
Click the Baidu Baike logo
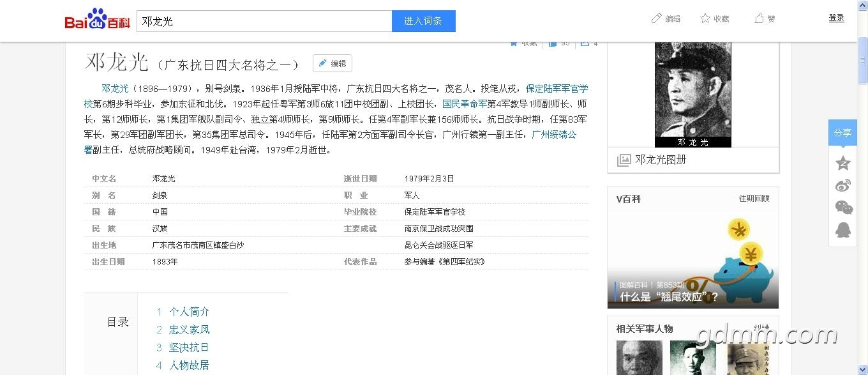(x=97, y=20)
